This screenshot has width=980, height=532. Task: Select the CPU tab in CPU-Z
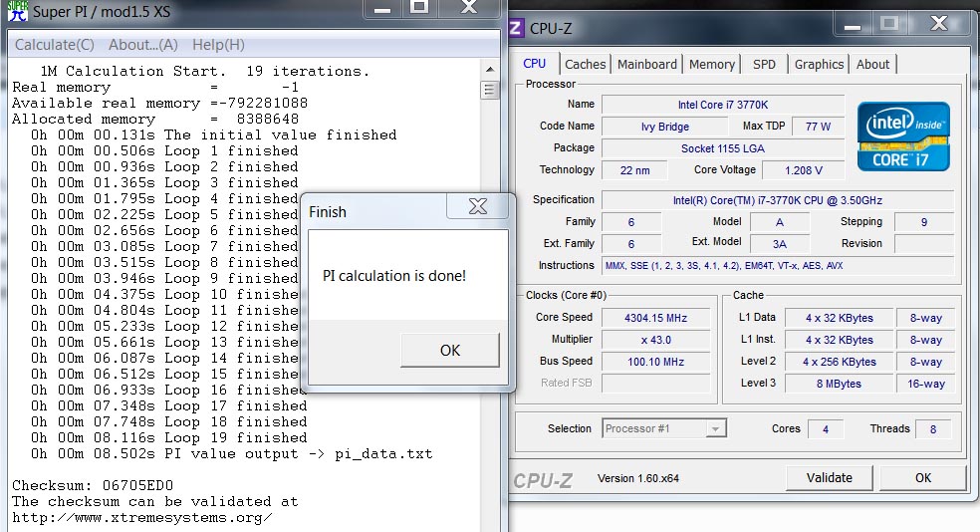coord(535,63)
